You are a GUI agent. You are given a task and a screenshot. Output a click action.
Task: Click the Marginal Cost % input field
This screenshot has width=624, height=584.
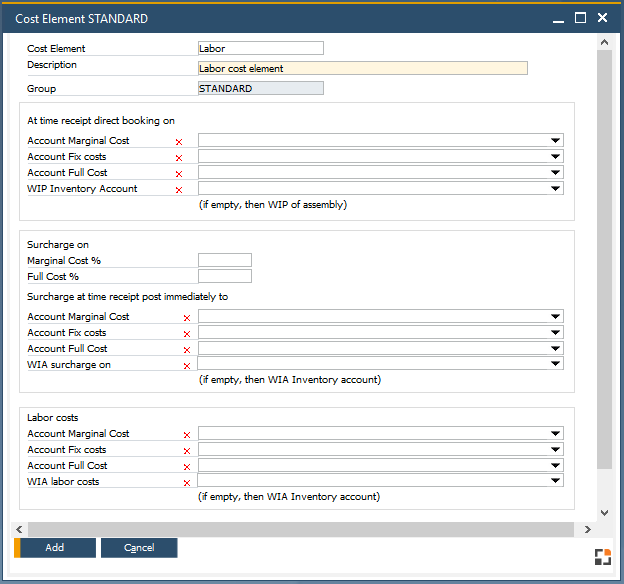pos(225,260)
